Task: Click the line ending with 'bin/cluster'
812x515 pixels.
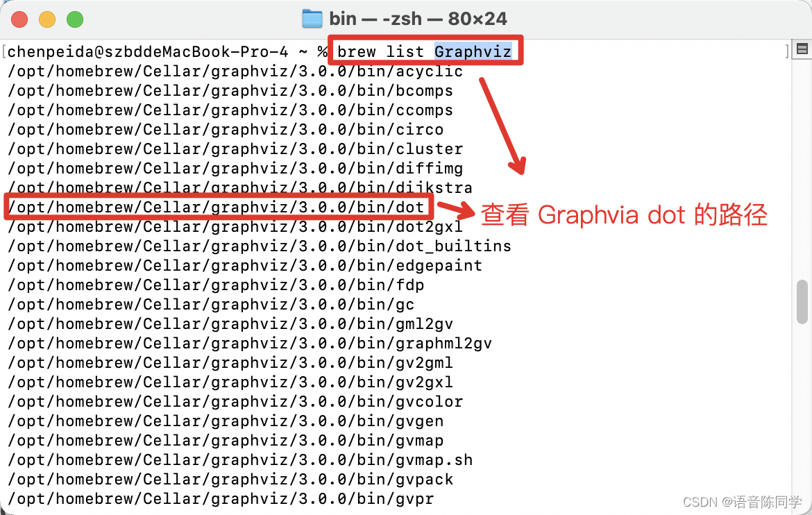Action: pyautogui.click(x=235, y=149)
